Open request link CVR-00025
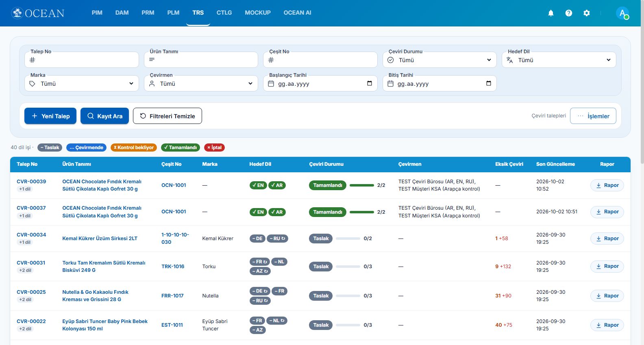 (x=31, y=292)
